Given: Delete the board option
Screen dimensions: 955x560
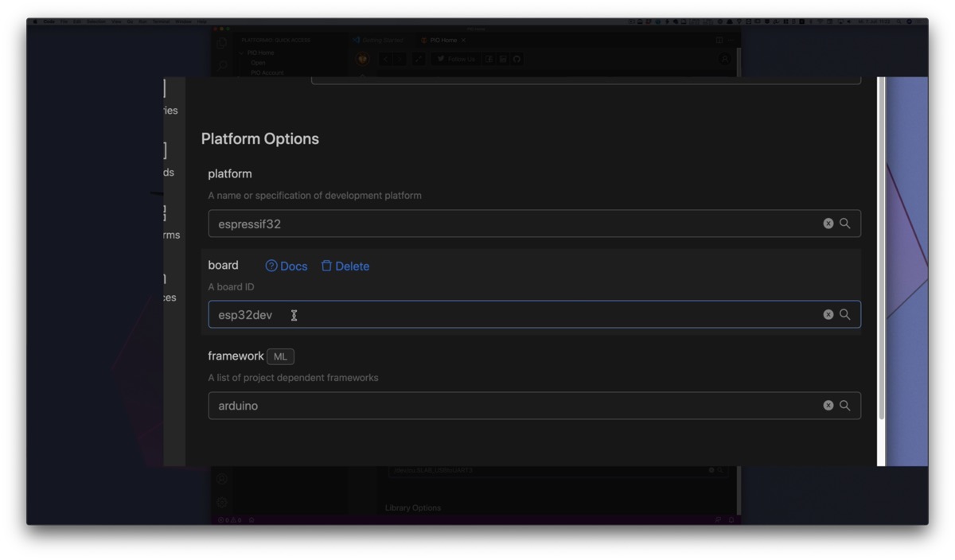Looking at the screenshot, I should coord(345,266).
